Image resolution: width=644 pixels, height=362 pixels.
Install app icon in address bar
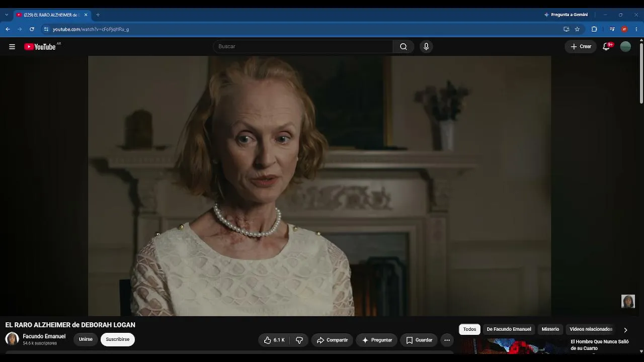566,29
